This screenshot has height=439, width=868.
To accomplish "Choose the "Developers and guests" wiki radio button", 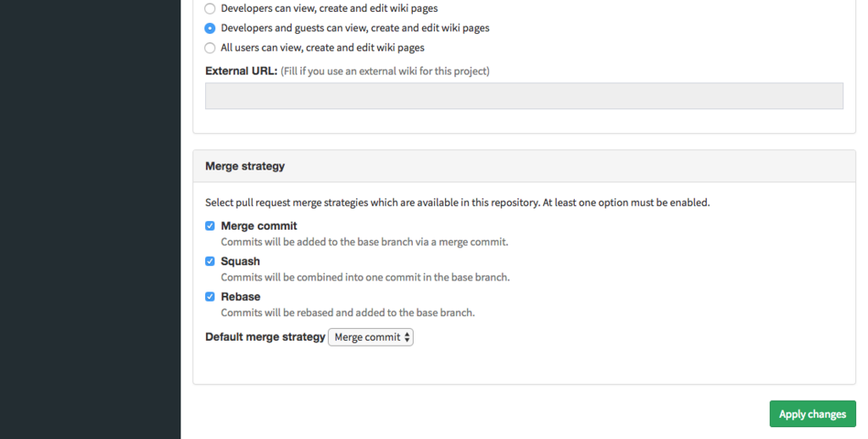I will (210, 28).
